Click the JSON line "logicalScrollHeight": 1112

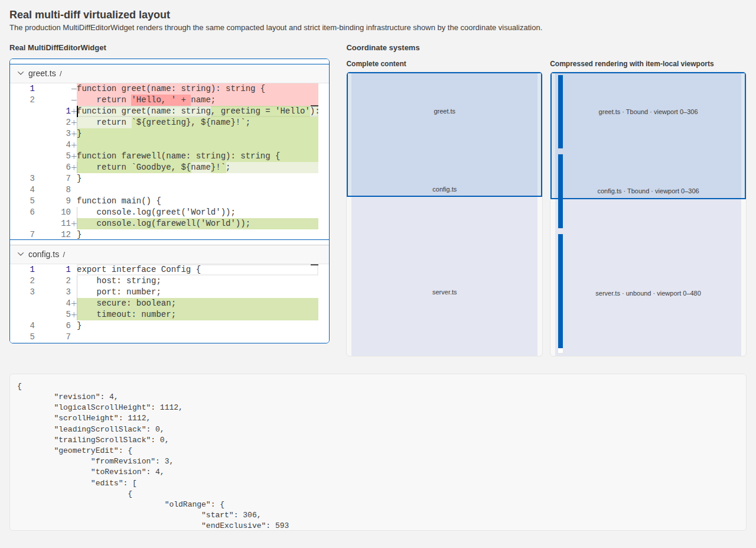point(119,407)
